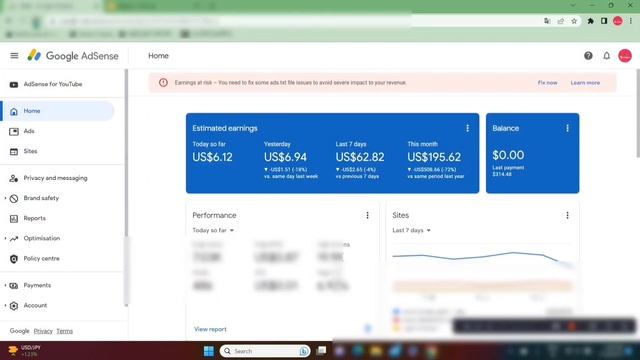Click the Sites sidebar icon
Image resolution: width=640 pixels, height=360 pixels.
pos(14,151)
